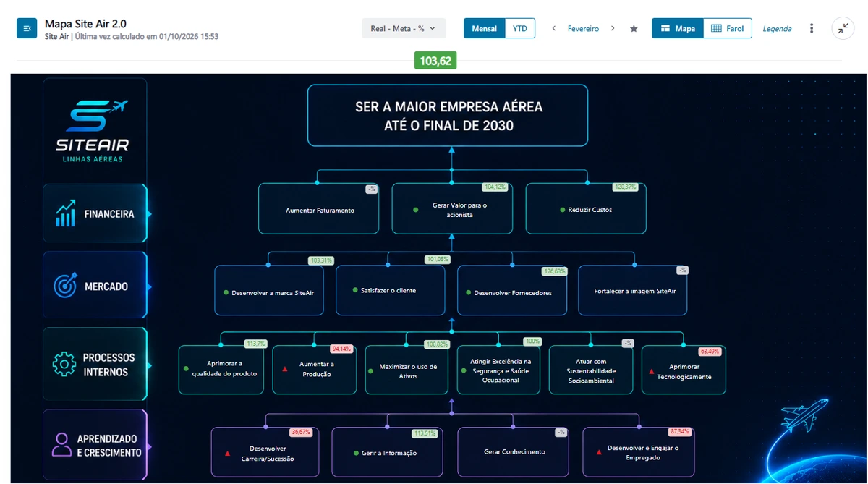Viewport: 868px width, 484px height.
Task: Open the three-dot more options menu
Action: [812, 28]
